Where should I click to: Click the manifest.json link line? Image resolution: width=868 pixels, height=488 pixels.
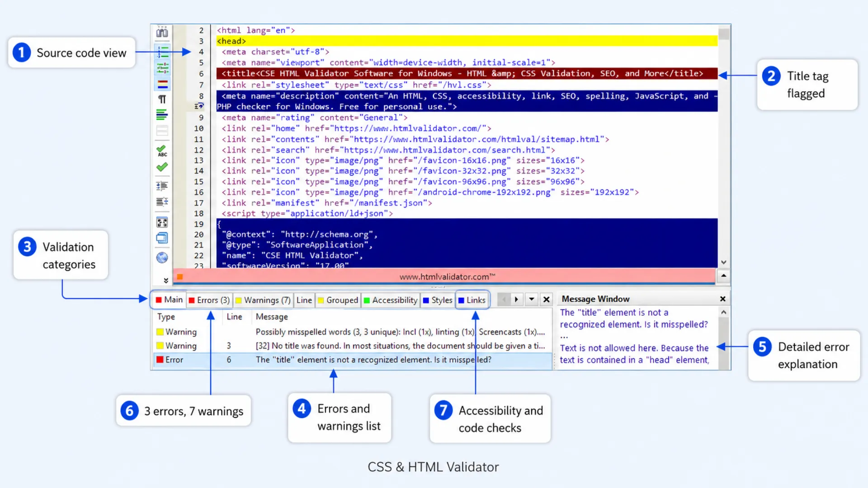point(326,203)
